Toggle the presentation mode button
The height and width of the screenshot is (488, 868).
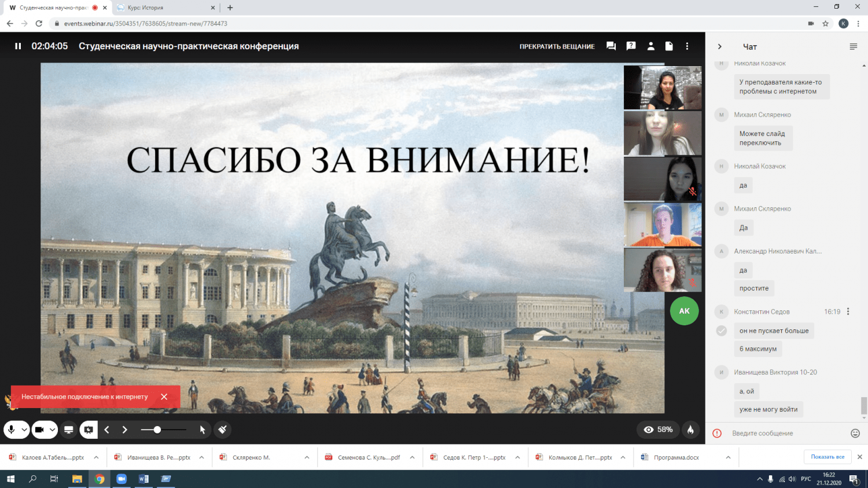(89, 430)
